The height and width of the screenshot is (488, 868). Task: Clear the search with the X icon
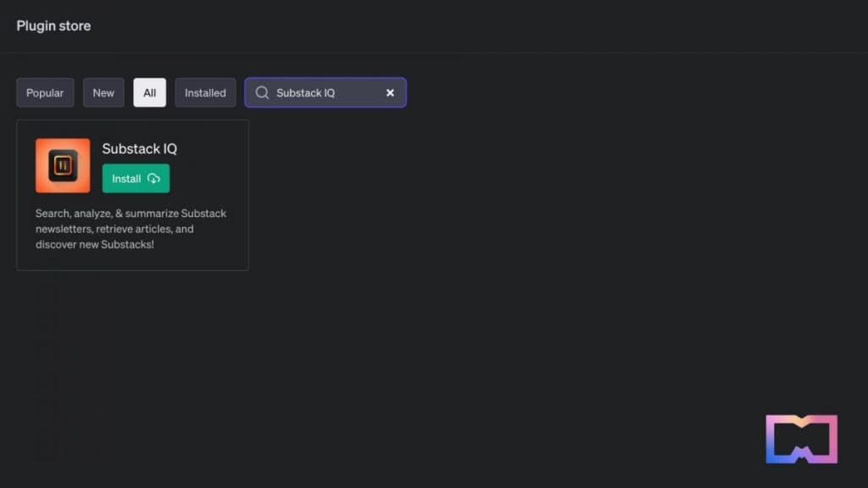click(x=390, y=93)
